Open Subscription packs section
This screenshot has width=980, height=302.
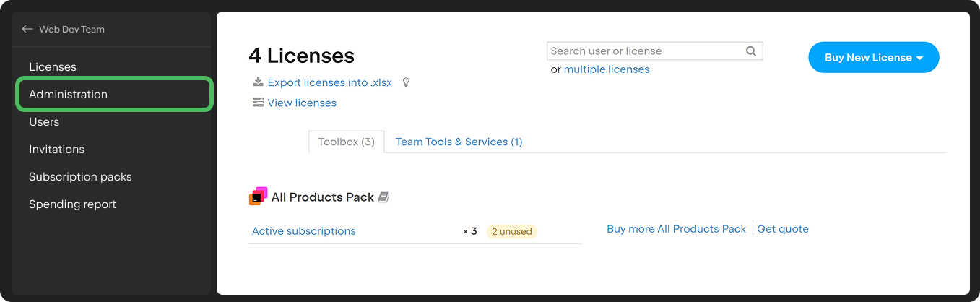coord(80,177)
